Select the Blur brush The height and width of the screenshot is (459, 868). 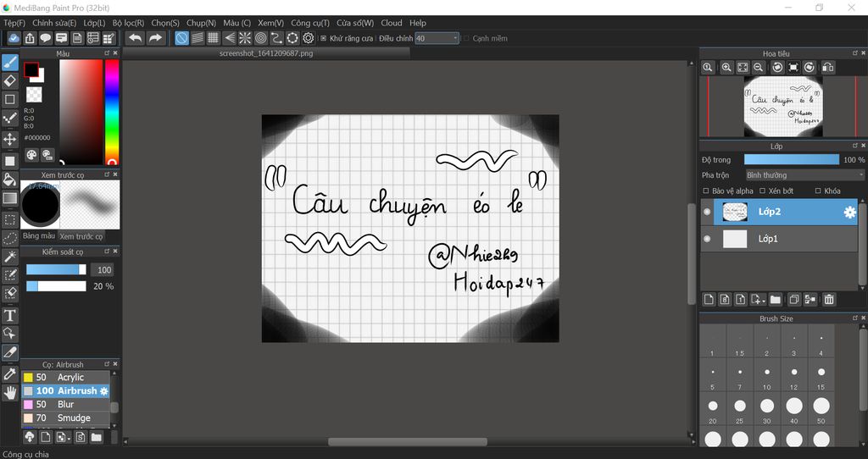click(x=65, y=404)
